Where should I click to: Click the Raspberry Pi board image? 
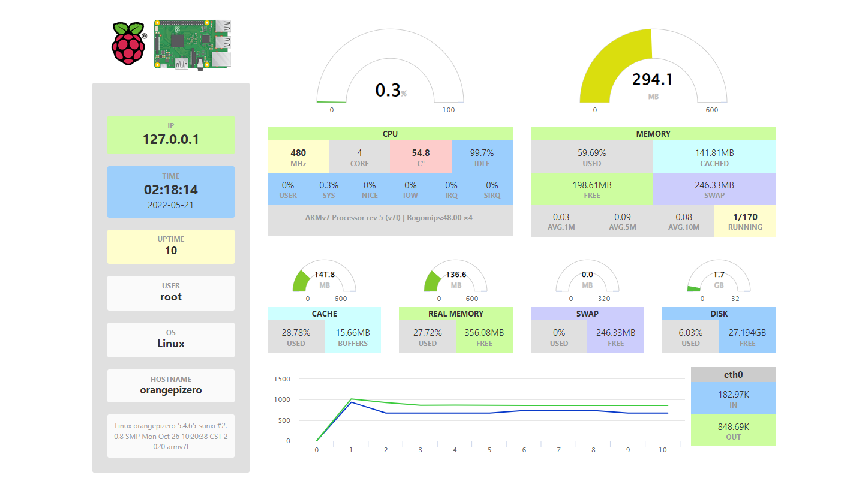coord(193,43)
